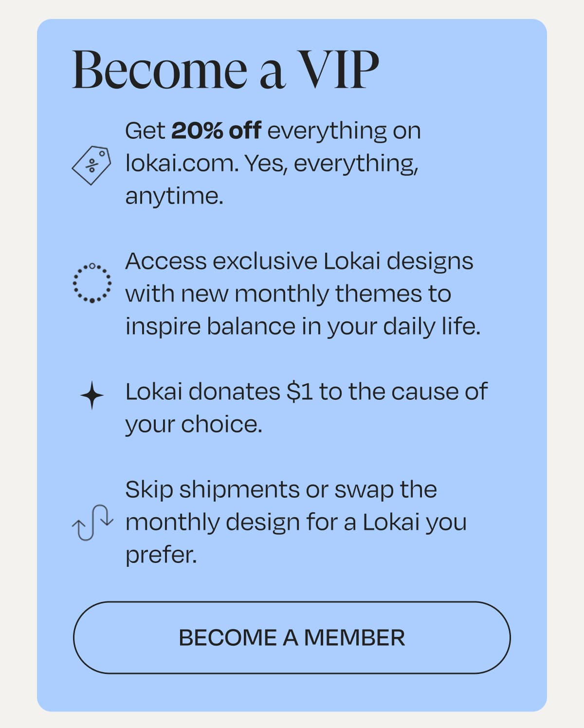Select the "Access exclusive Lokai designs" line
The width and height of the screenshot is (584, 728).
tap(299, 261)
